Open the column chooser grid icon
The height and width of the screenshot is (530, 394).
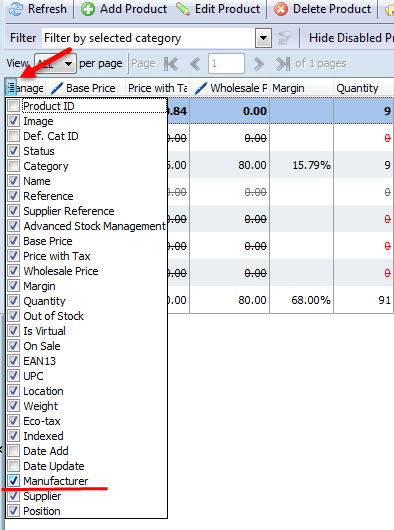point(11,88)
